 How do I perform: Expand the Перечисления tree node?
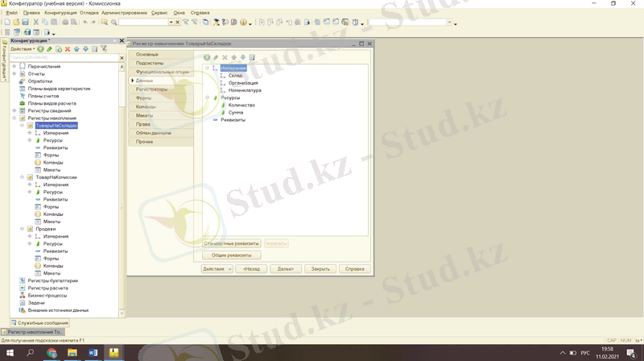pos(14,66)
